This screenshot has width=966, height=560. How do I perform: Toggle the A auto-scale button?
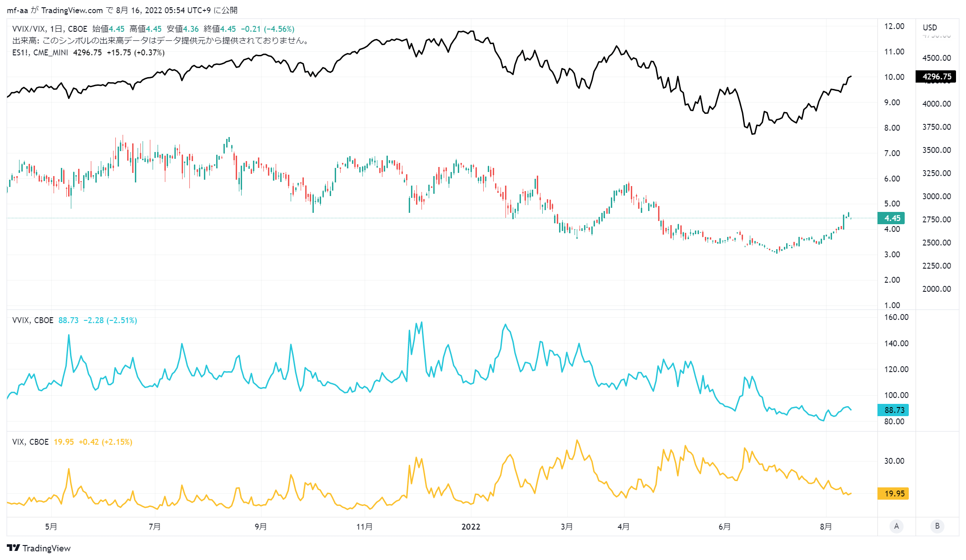coord(896,526)
